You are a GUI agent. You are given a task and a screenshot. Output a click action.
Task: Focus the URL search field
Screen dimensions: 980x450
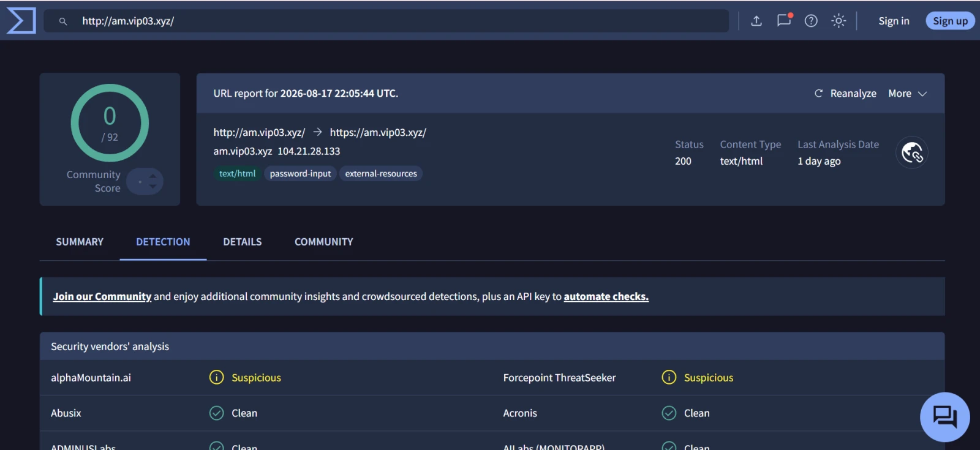pyautogui.click(x=386, y=21)
